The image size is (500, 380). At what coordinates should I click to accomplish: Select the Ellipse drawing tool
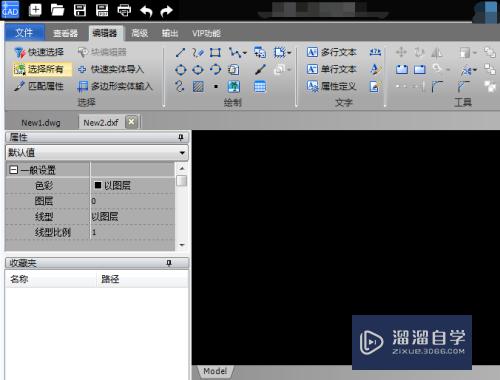coord(198,70)
